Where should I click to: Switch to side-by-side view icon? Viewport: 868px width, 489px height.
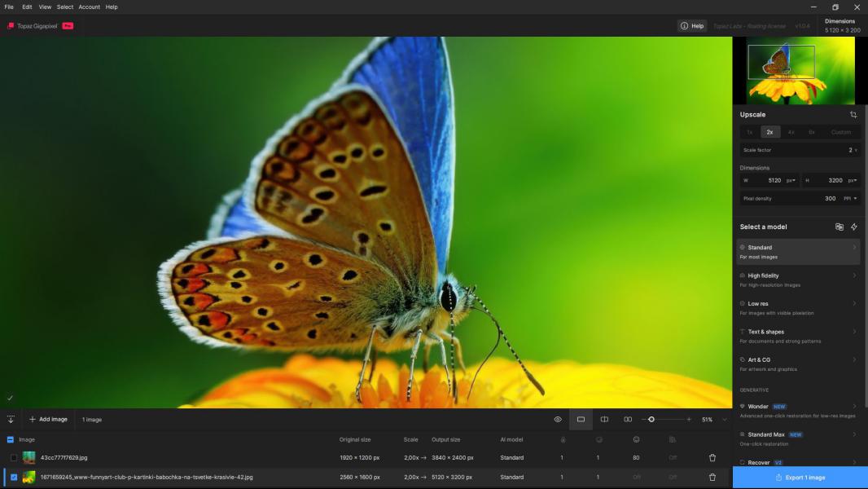(628, 420)
